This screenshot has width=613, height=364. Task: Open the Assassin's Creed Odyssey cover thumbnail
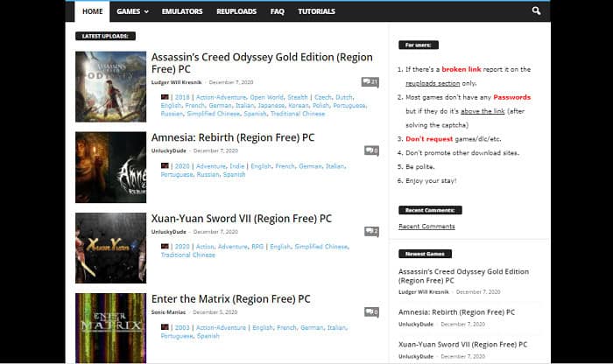click(x=110, y=87)
